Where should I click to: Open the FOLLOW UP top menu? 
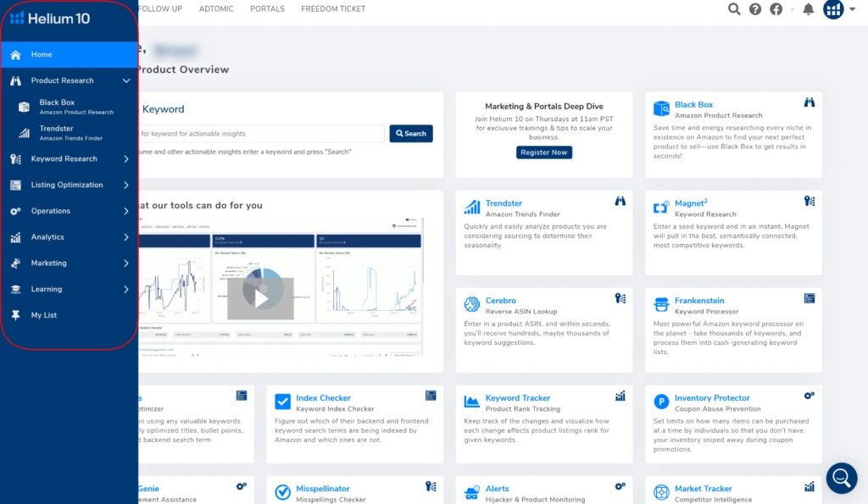tap(160, 8)
